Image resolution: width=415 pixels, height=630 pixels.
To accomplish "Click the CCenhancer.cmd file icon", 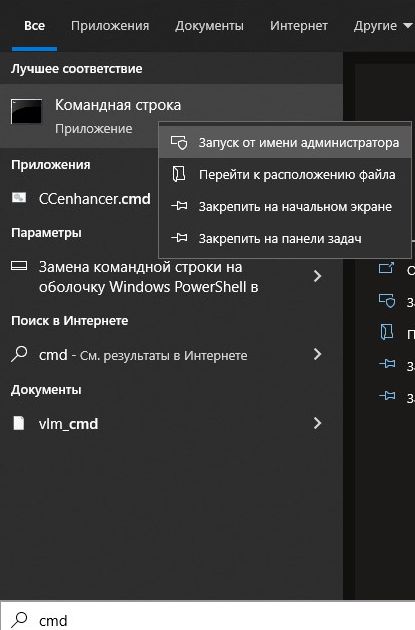I will (x=19, y=198).
